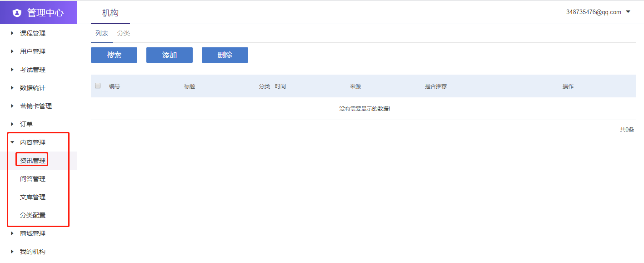Image resolution: width=644 pixels, height=263 pixels.
Task: Click the shield logo icon beside 管理中心
Action: pyautogui.click(x=17, y=13)
